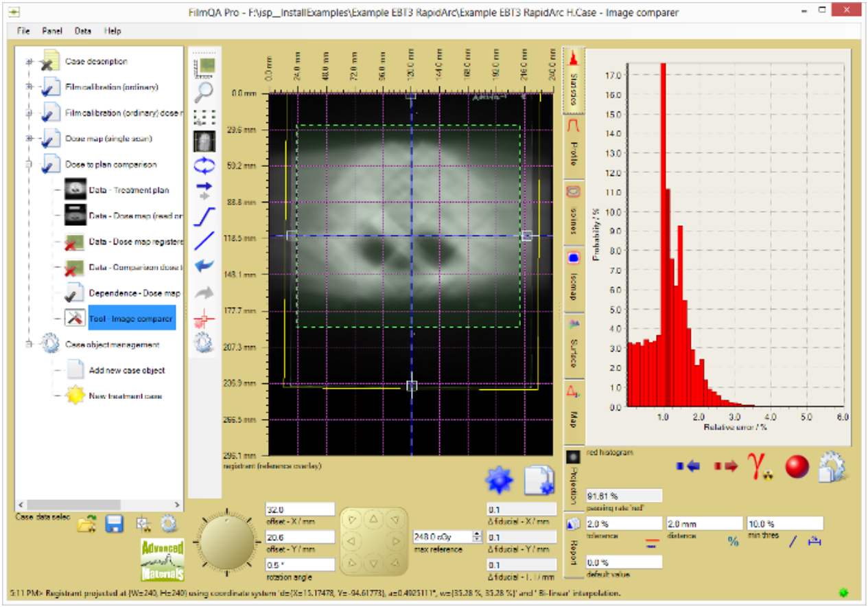Click the gear icon at vertical toolbar bottom
868x607 pixels.
click(204, 342)
